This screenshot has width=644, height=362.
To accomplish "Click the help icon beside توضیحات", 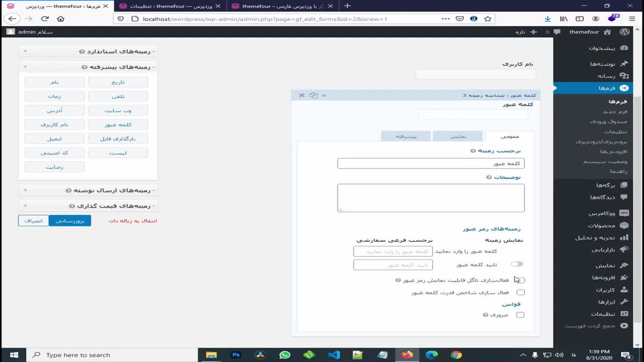I will point(489,177).
